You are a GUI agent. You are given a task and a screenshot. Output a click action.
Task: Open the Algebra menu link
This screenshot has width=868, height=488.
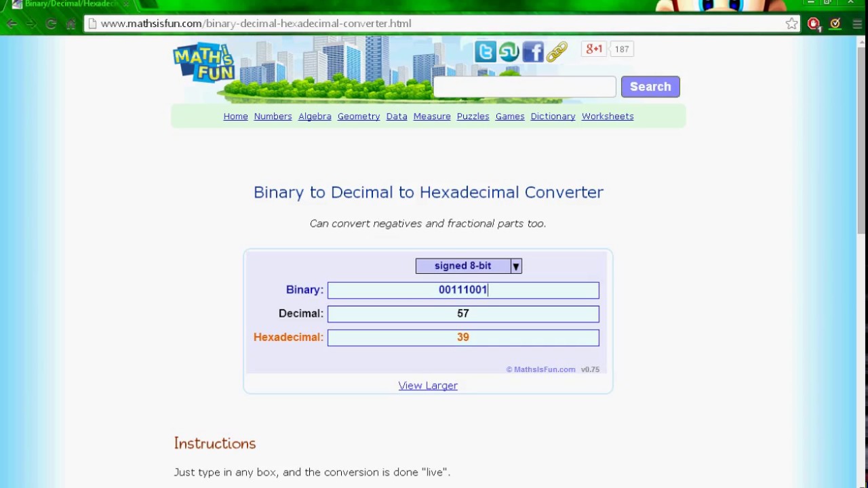[x=315, y=117]
